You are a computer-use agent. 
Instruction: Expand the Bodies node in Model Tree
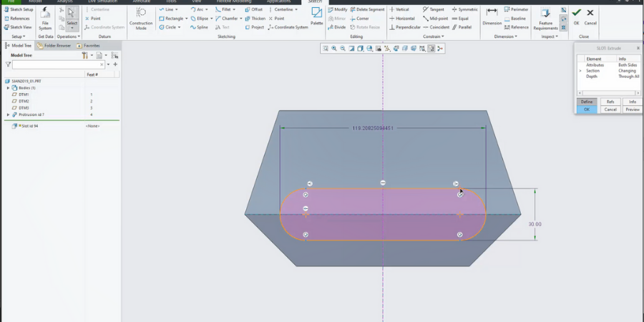(x=8, y=88)
